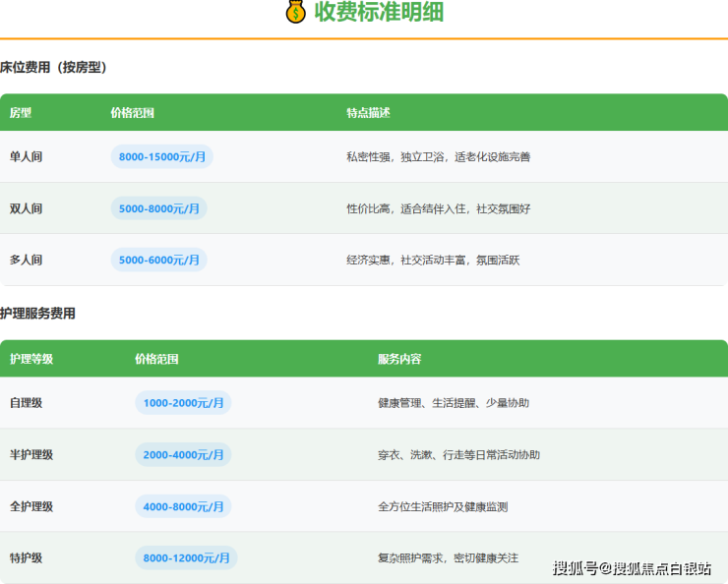Click the 8000-15000元/月 price badge

click(161, 157)
